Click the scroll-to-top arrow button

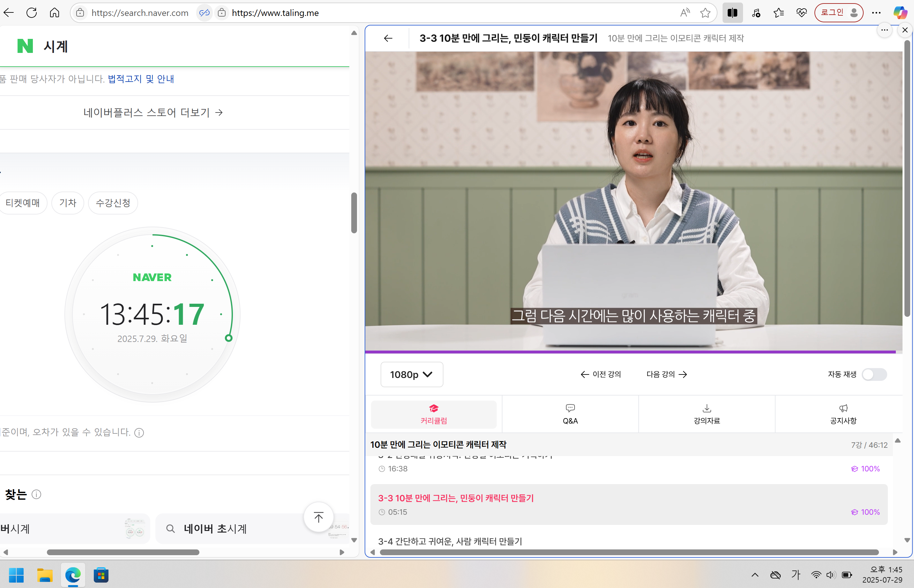click(318, 517)
